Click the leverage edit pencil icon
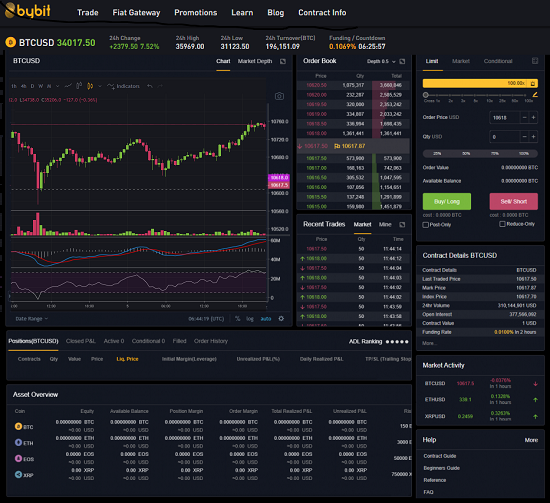Viewport: 550px width, 503px height. pos(535,95)
